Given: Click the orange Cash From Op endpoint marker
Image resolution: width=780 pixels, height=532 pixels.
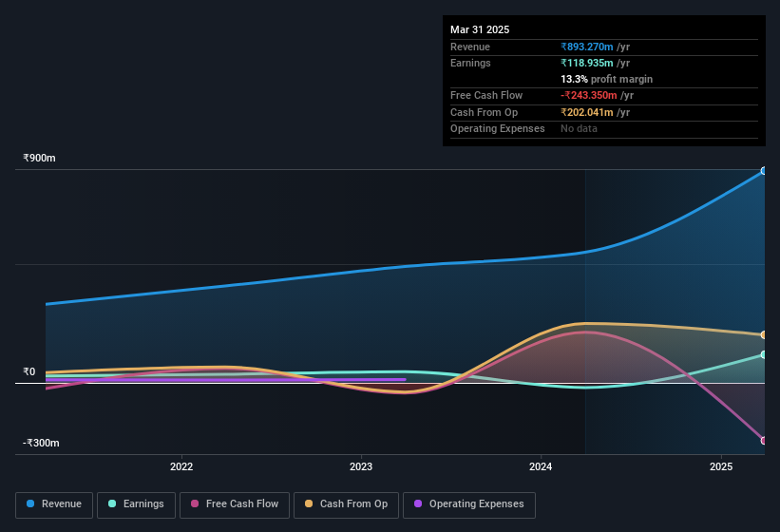Looking at the screenshot, I should [764, 335].
